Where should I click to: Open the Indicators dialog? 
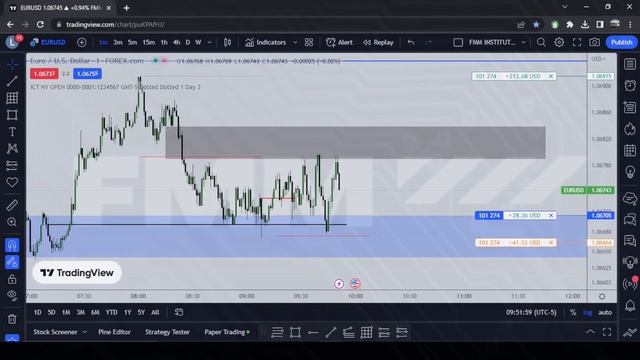[266, 42]
